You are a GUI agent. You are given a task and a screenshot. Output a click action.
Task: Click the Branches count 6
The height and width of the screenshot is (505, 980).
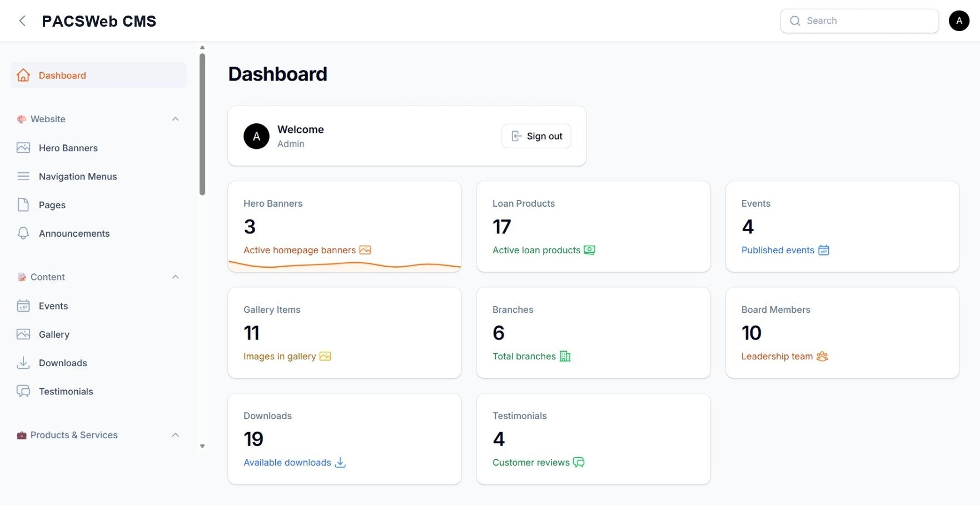[499, 333]
